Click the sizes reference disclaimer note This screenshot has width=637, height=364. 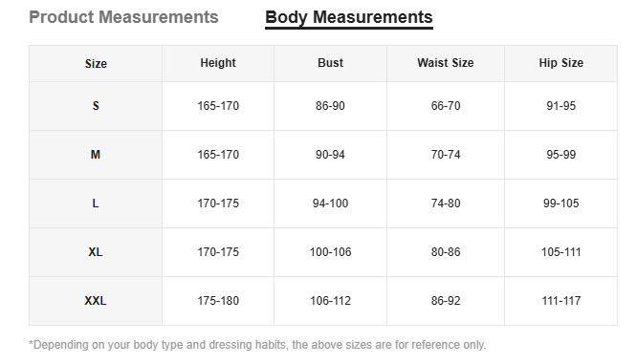coord(257,345)
